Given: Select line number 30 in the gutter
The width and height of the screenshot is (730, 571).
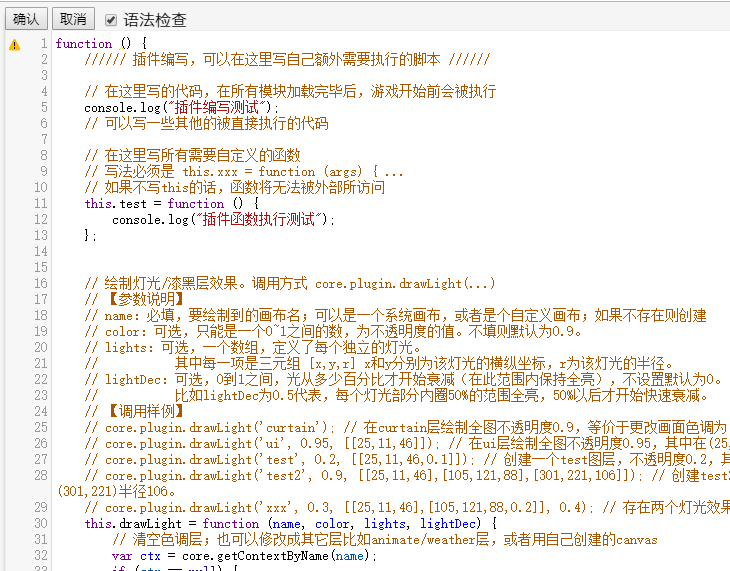Looking at the screenshot, I should 40,523.
